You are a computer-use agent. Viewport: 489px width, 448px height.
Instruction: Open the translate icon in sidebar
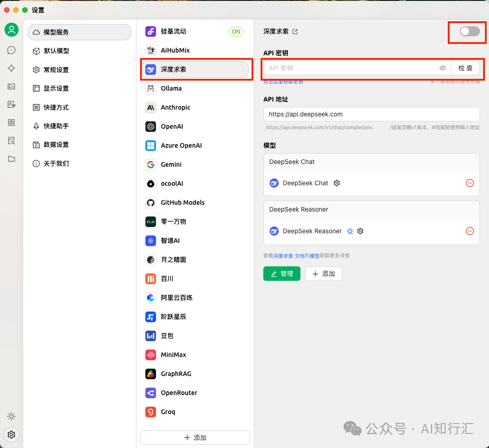click(11, 105)
